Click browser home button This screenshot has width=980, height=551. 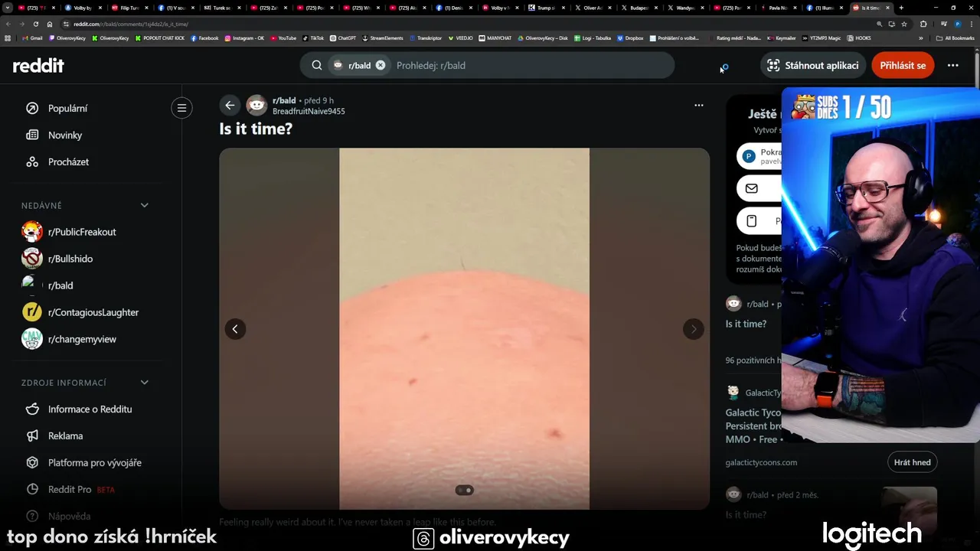[50, 24]
